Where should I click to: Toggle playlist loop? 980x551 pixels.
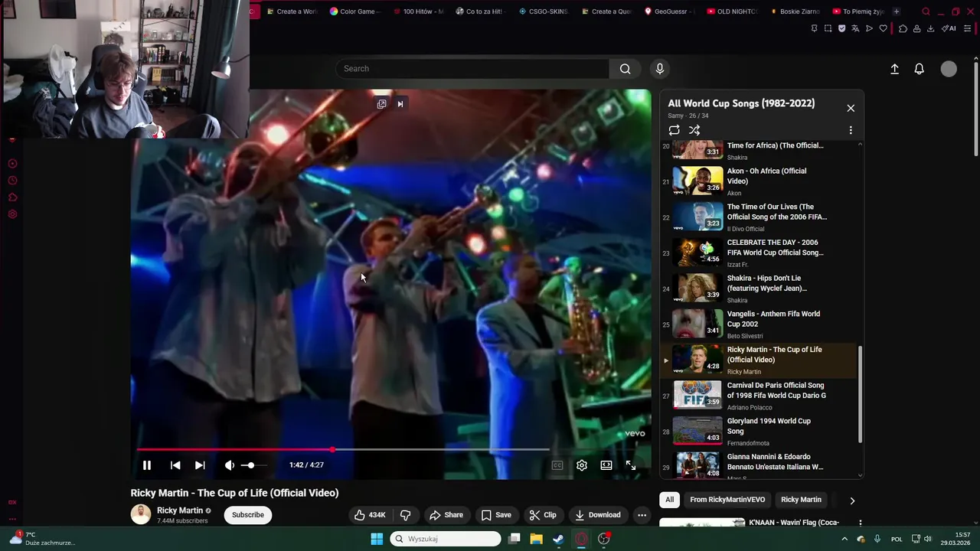click(x=674, y=130)
